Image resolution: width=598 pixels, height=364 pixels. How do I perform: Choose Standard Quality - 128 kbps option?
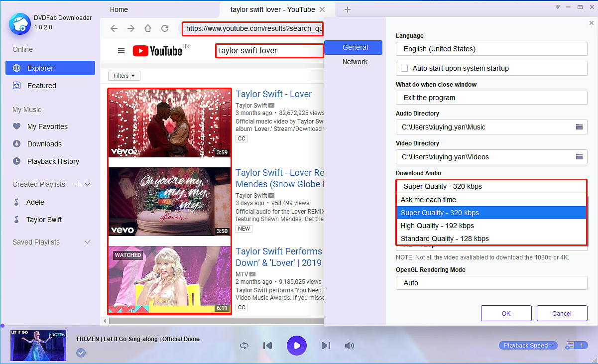[491, 239]
